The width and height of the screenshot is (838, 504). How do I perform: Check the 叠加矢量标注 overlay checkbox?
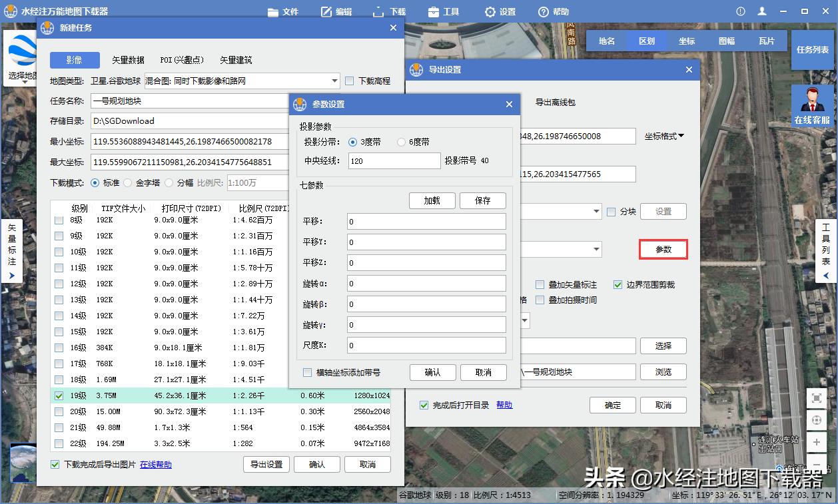click(541, 284)
